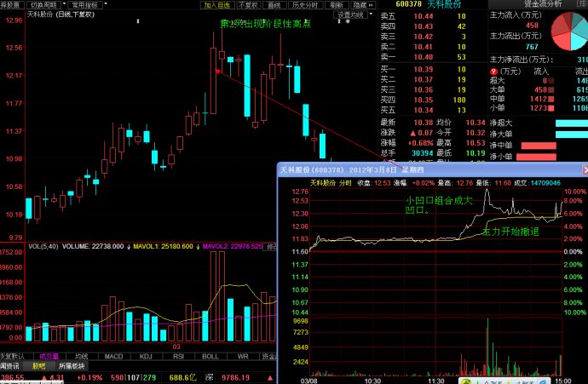Open the 常用指标 indicators menu
The width and height of the screenshot is (588, 384).
pyautogui.click(x=85, y=5)
